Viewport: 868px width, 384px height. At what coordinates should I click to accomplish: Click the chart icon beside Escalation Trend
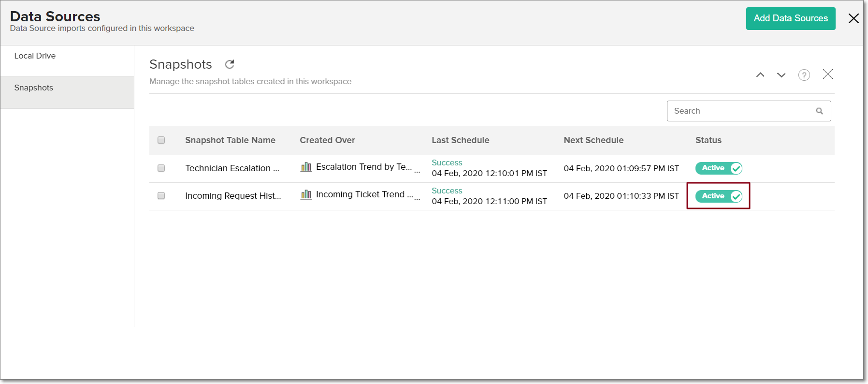(x=306, y=167)
